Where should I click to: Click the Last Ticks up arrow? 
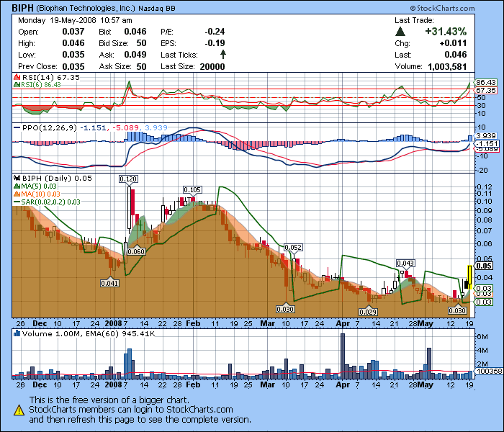[223, 55]
